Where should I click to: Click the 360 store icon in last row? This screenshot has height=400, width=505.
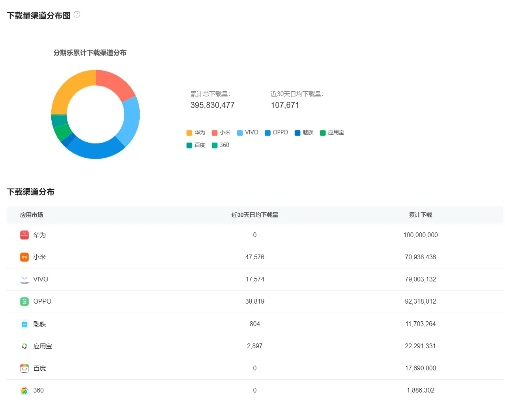coord(24,390)
